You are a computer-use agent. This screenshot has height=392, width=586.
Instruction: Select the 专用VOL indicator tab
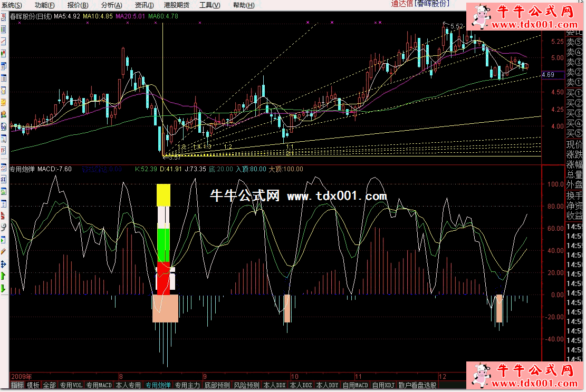[x=71, y=385]
